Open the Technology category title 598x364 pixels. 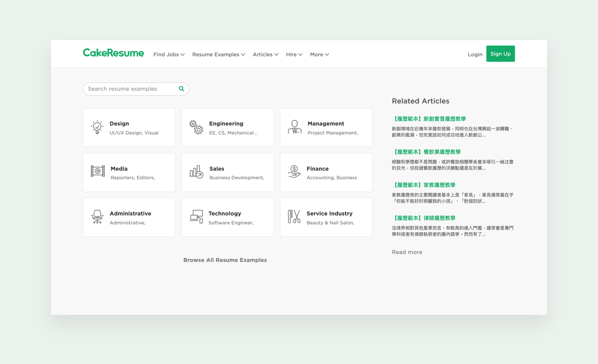tap(225, 214)
